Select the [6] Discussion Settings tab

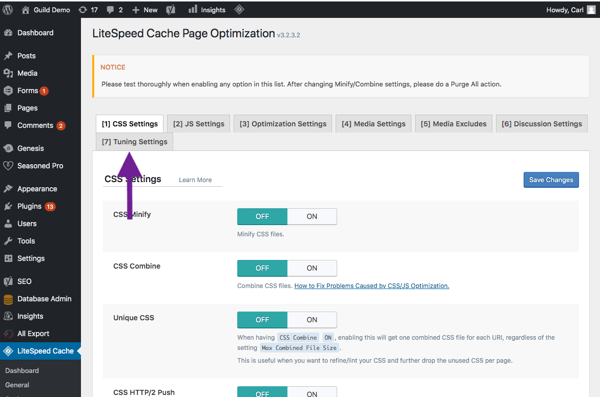pos(542,124)
